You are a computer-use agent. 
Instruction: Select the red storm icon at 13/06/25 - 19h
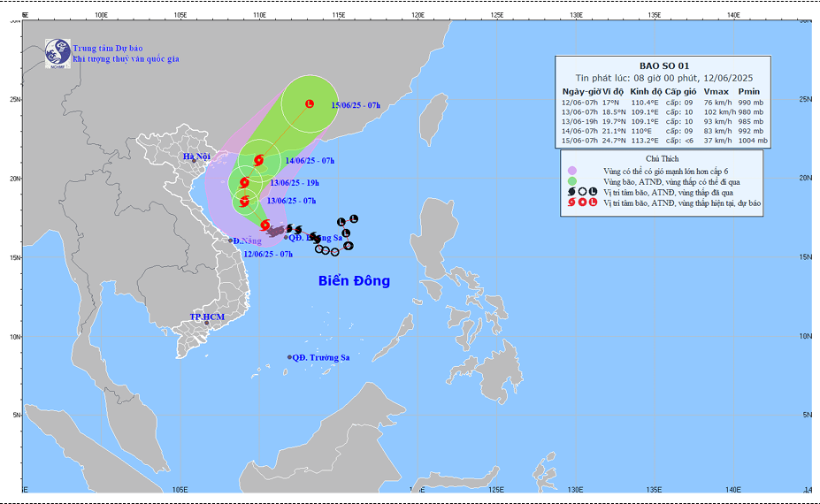pos(244,184)
